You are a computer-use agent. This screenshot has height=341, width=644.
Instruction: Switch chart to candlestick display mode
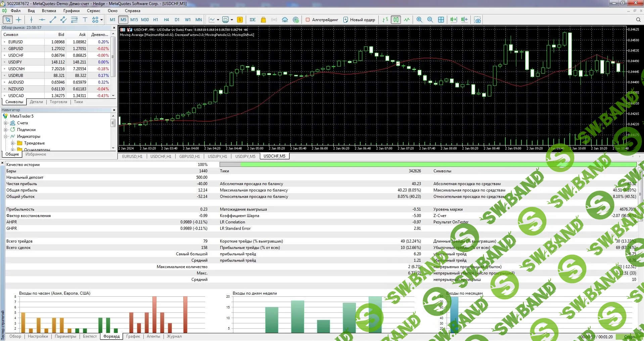point(396,20)
